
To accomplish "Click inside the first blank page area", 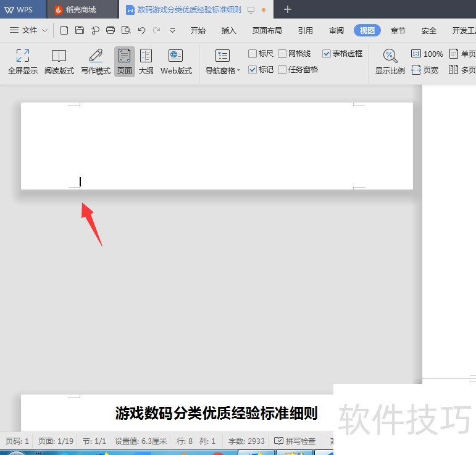I will 217,146.
